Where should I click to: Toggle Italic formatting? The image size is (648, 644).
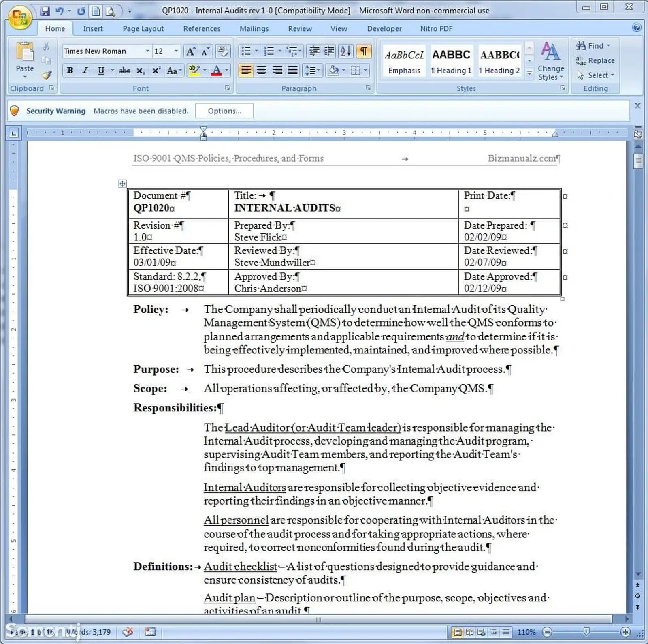(x=85, y=71)
